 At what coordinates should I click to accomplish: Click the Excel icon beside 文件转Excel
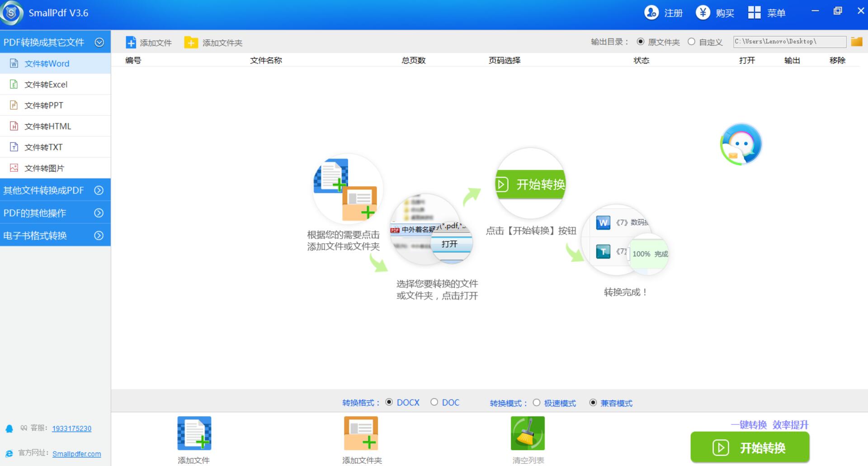click(14, 84)
